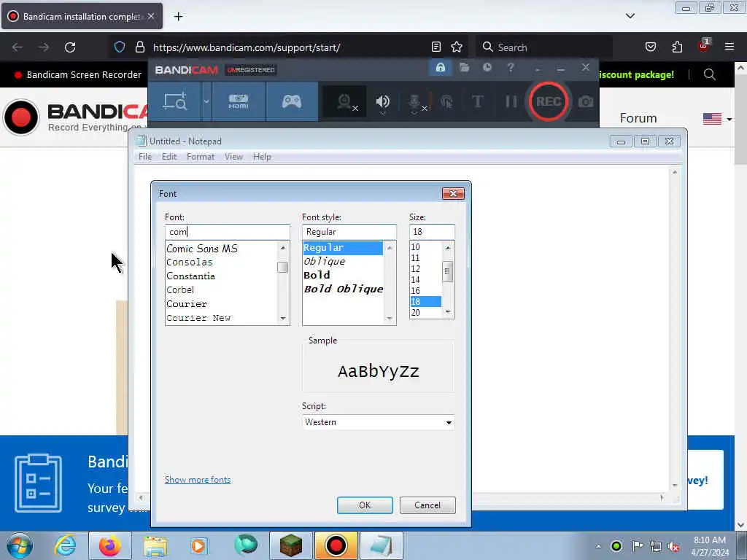Cancel the Font dialog

427,505
